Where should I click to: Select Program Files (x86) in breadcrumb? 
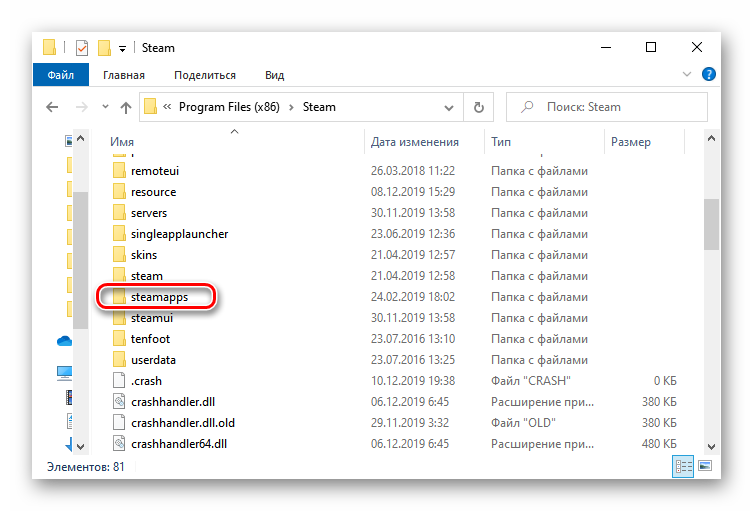coord(229,107)
